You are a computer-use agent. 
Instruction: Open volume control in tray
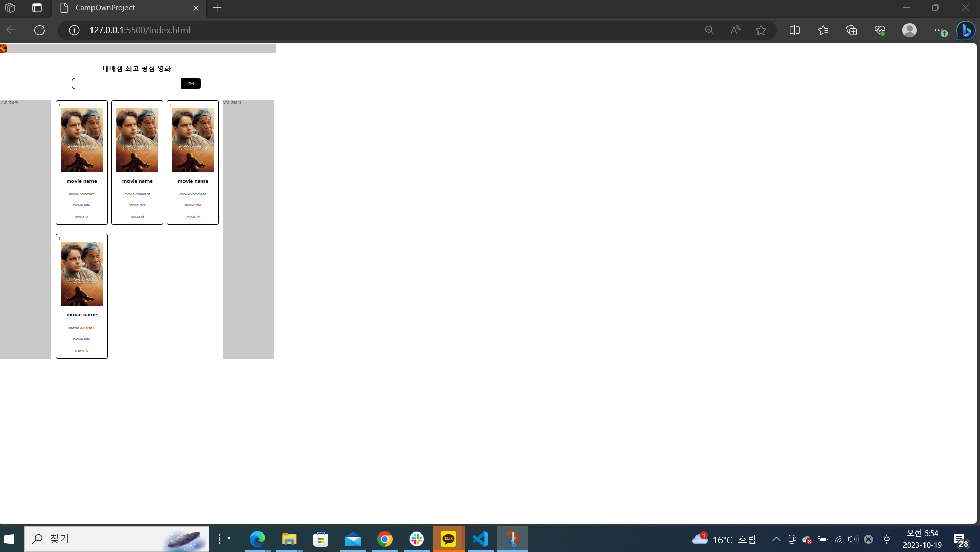[853, 539]
